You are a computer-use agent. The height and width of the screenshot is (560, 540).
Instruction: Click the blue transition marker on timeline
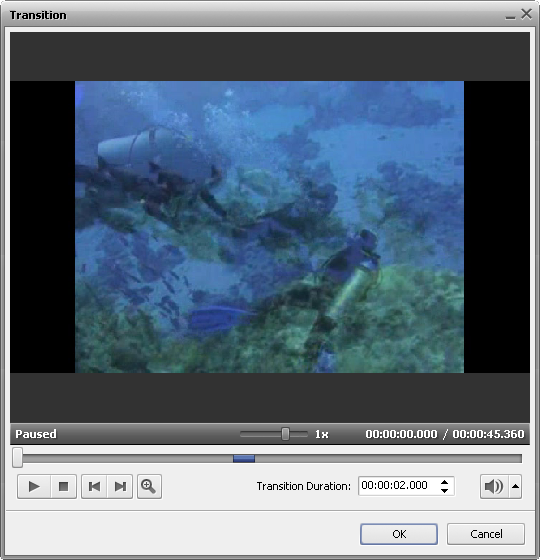coord(244,459)
